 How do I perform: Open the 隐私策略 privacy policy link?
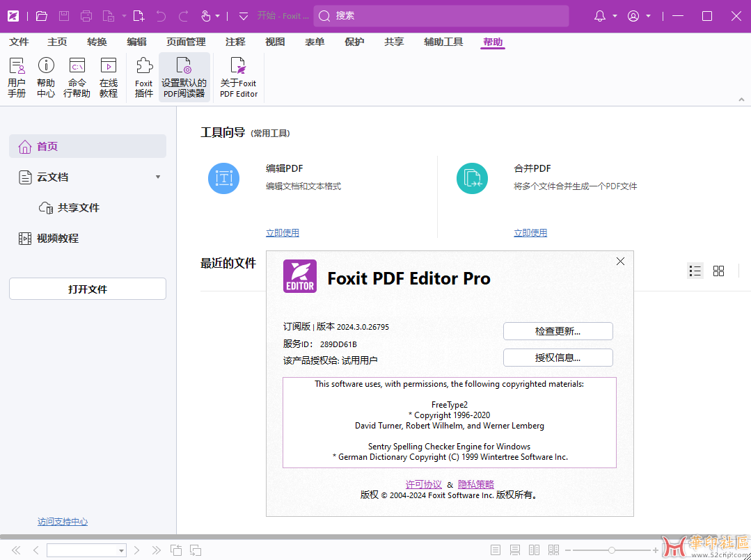coord(476,484)
